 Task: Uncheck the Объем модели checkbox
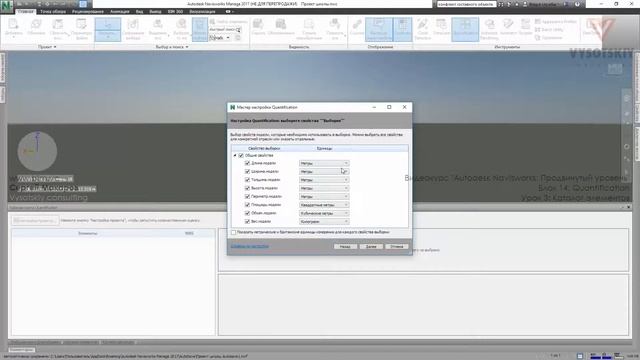[247, 213]
